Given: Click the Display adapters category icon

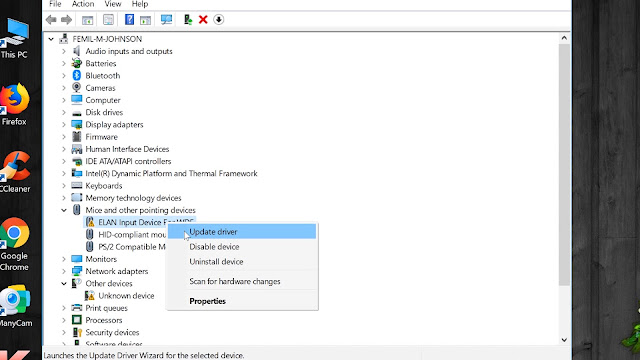Looking at the screenshot, I should [77, 124].
